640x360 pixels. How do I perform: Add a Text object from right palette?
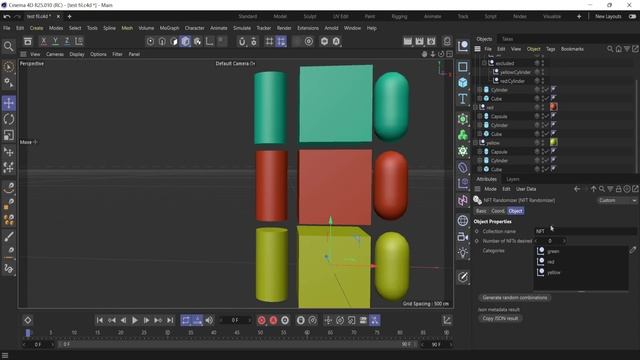(x=462, y=98)
